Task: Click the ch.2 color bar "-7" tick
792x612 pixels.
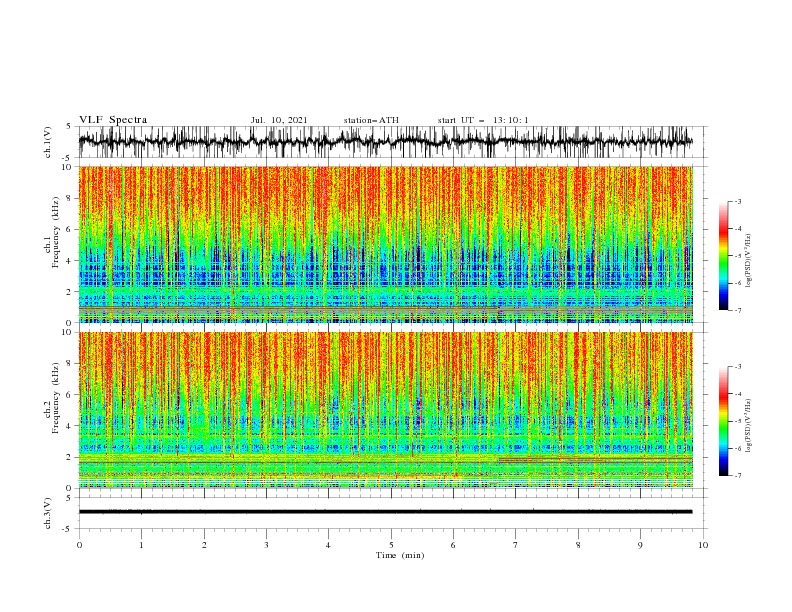Action: click(737, 476)
